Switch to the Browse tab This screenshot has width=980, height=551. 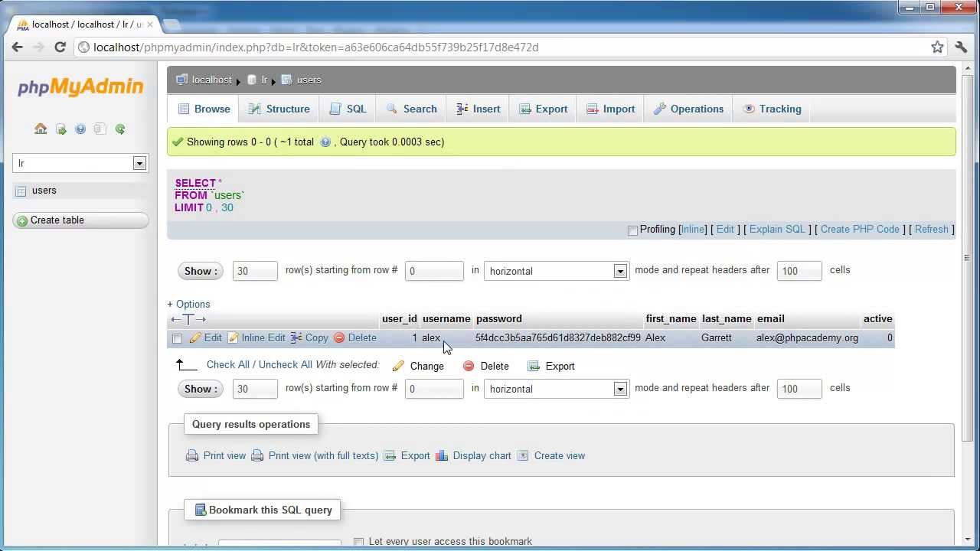coord(204,109)
